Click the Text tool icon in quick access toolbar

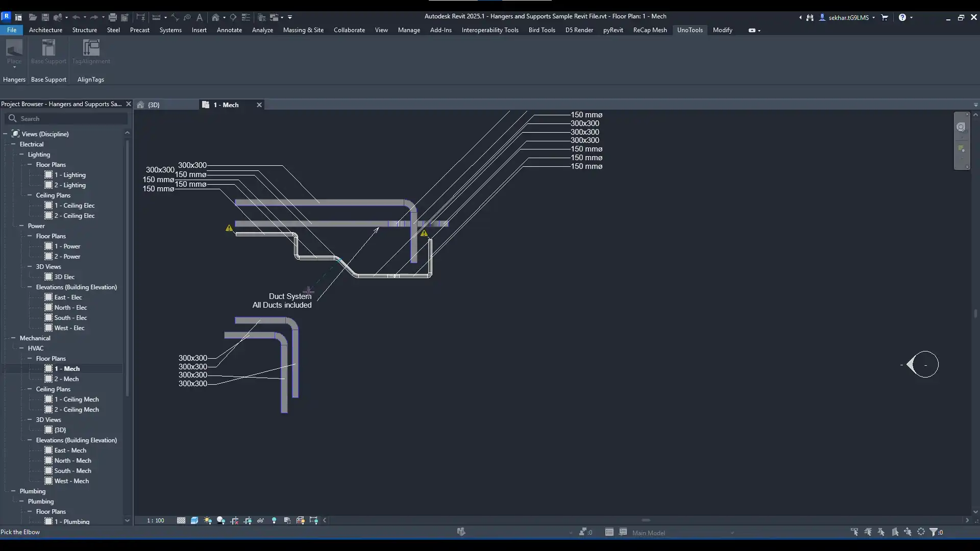pyautogui.click(x=200, y=17)
